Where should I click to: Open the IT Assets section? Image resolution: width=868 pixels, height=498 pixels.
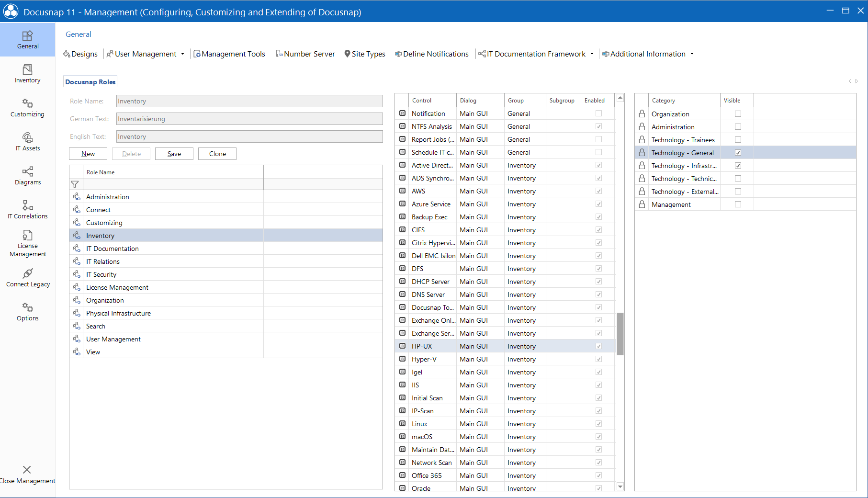27,142
